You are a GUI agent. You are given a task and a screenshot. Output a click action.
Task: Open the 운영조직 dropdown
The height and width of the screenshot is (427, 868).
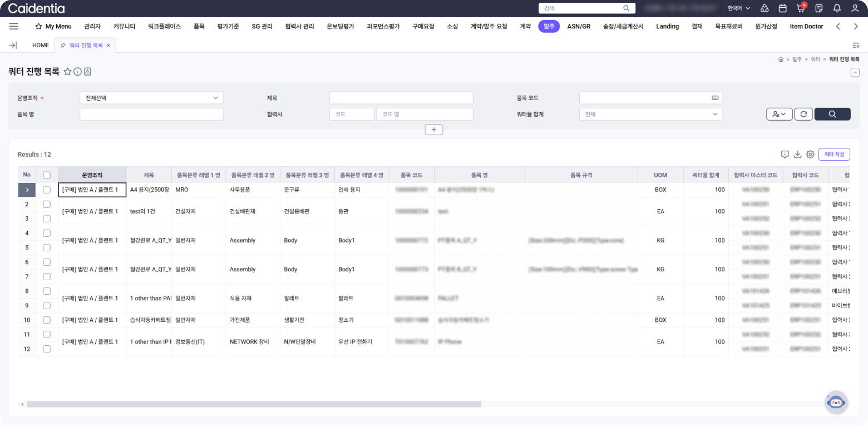151,98
